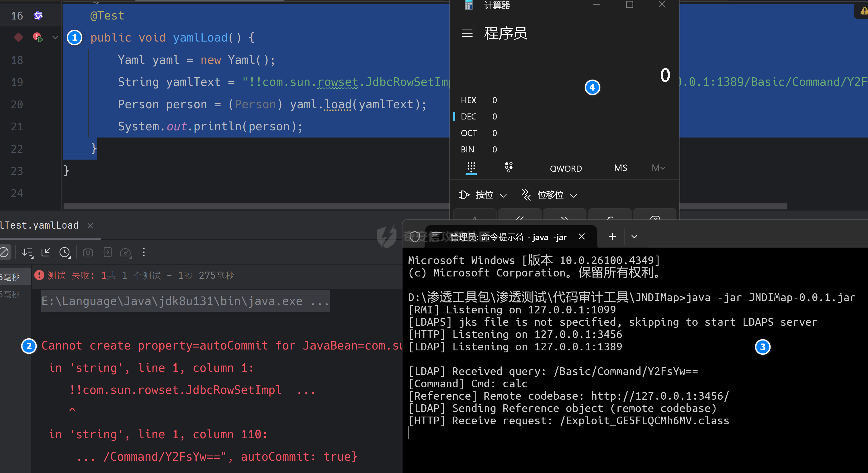The height and width of the screenshot is (473, 868).
Task: Cycle the QWORD data size button
Action: [x=566, y=168]
